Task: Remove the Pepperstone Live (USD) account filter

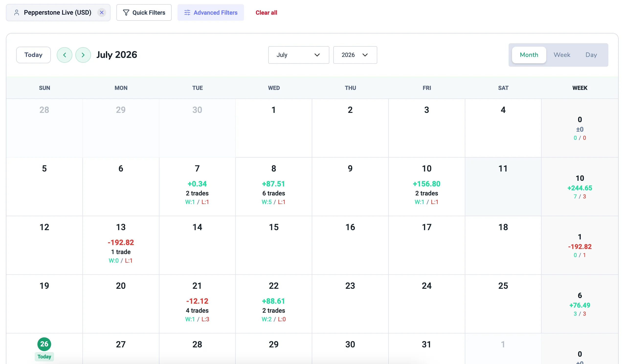Action: click(101, 13)
